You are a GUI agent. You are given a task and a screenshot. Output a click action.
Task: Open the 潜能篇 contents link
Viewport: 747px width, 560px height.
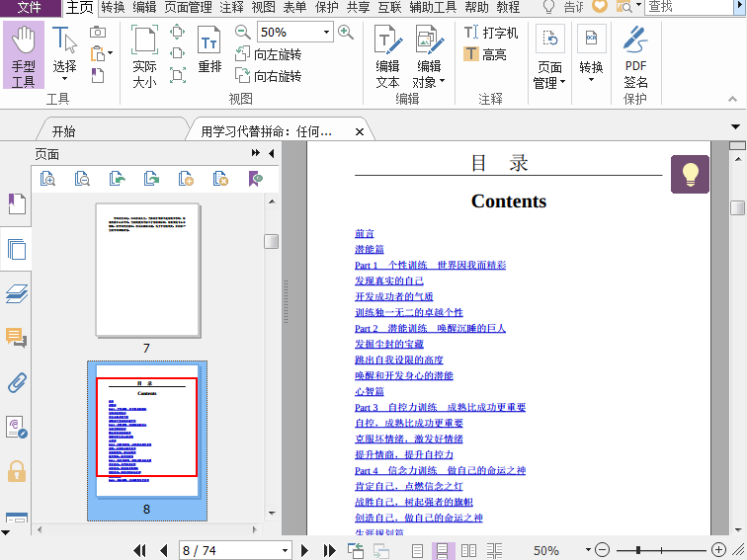[370, 249]
